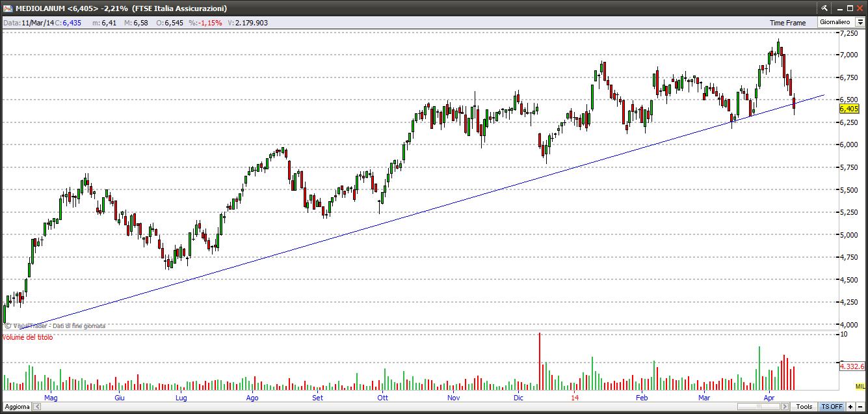Click the maximum M: 6,58 value
The image size is (868, 414).
[x=137, y=23]
